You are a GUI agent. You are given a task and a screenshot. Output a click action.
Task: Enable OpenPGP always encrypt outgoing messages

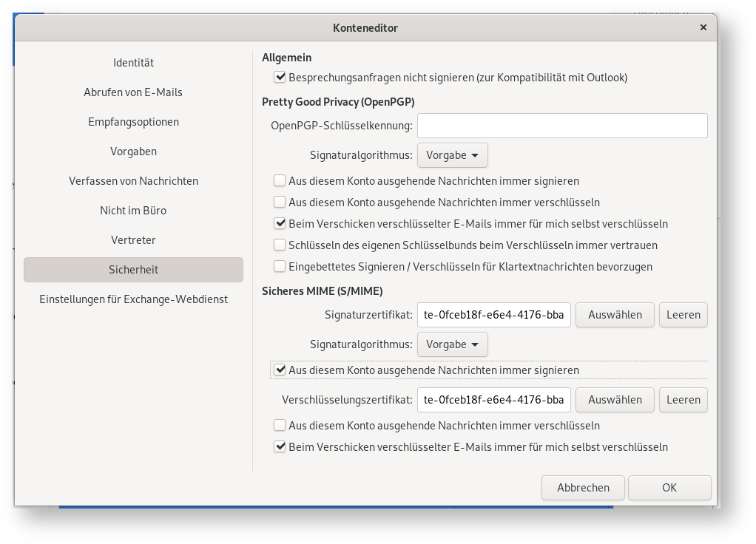point(280,202)
